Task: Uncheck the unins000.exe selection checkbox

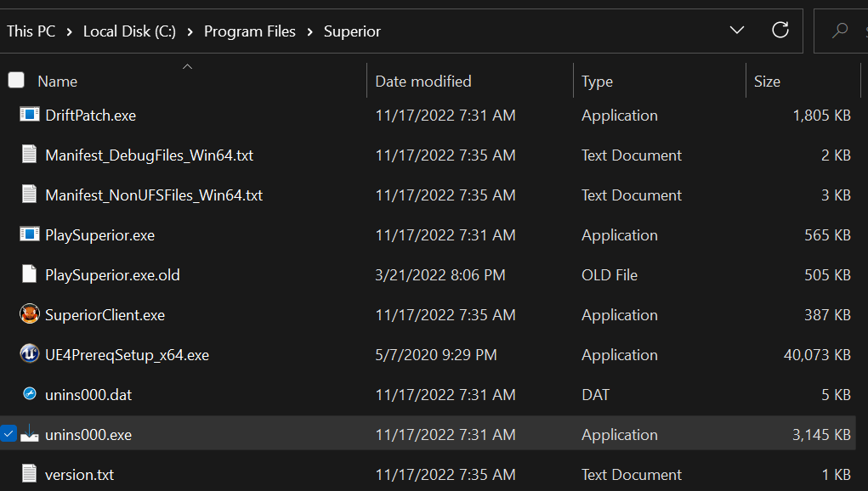Action: 9,433
